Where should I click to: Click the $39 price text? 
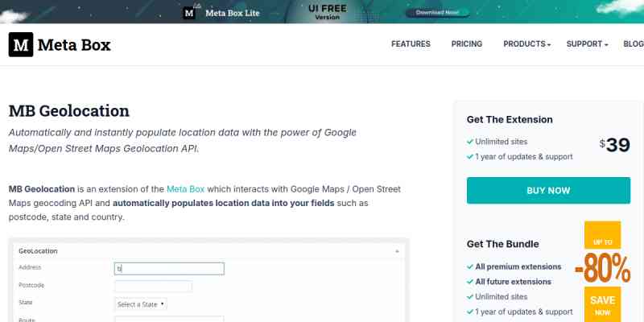coord(614,145)
